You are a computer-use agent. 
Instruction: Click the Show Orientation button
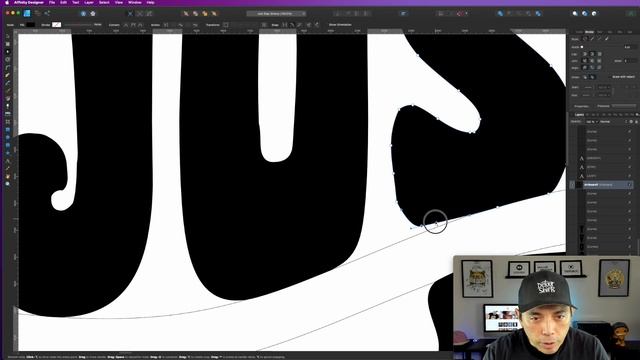[340, 25]
